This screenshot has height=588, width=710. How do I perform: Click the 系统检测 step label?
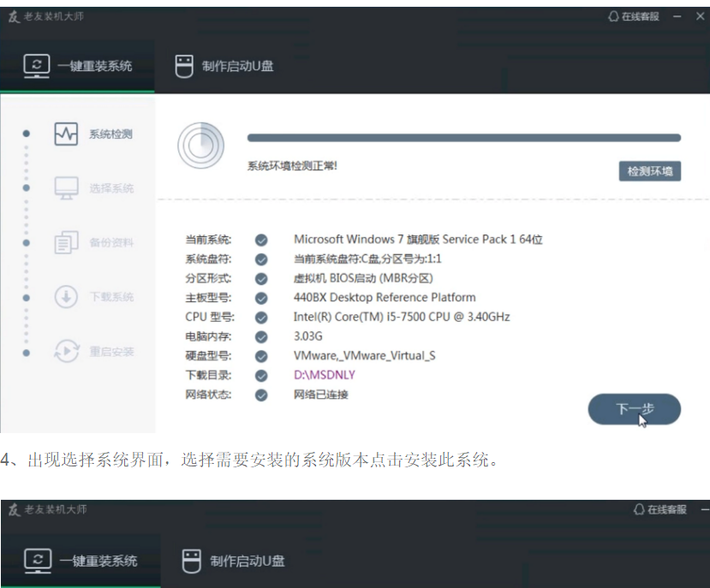pyautogui.click(x=110, y=134)
